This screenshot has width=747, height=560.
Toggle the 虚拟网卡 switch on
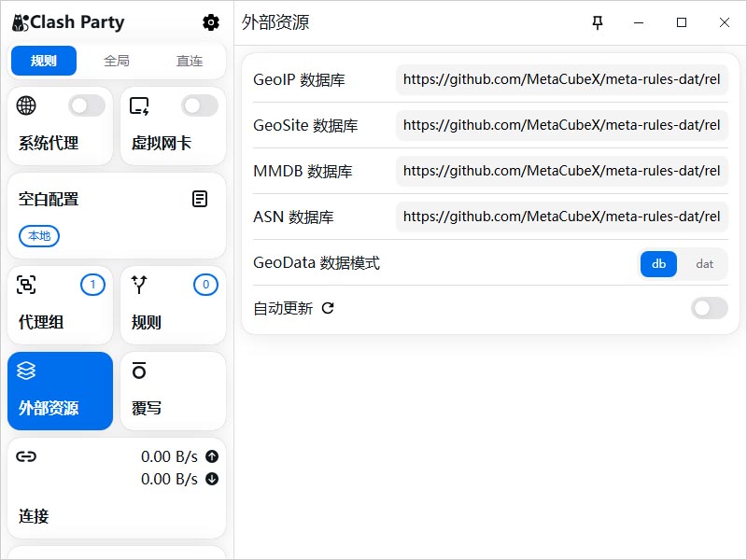(x=200, y=105)
